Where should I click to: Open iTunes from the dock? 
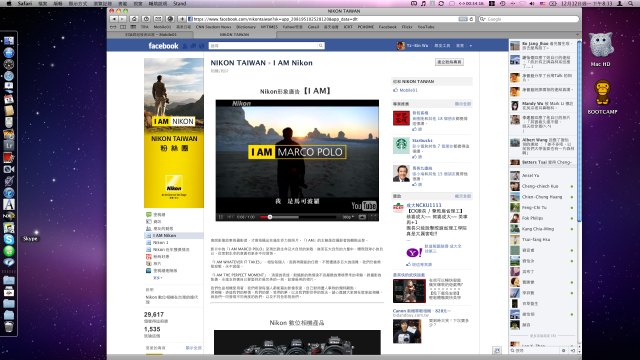[9, 192]
